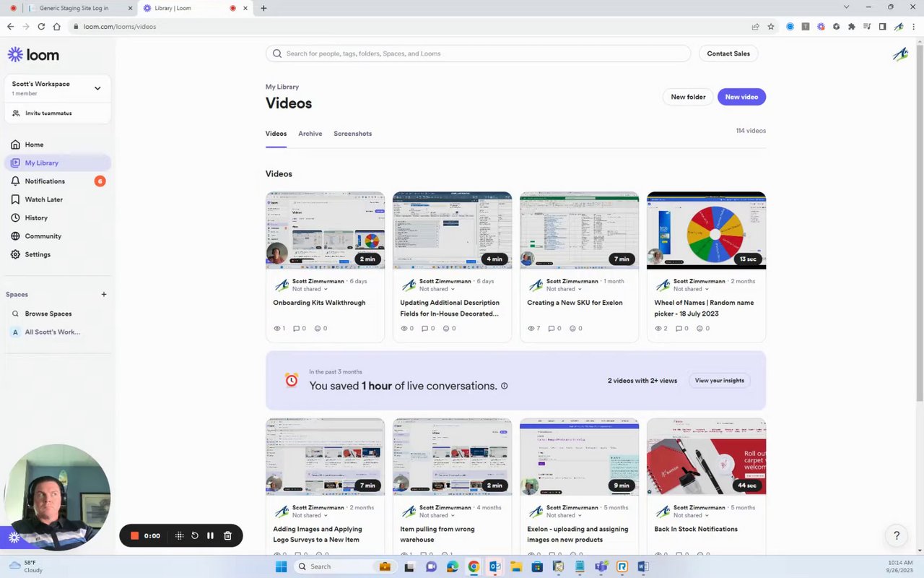
Task: Open the help question mark button
Action: click(897, 535)
